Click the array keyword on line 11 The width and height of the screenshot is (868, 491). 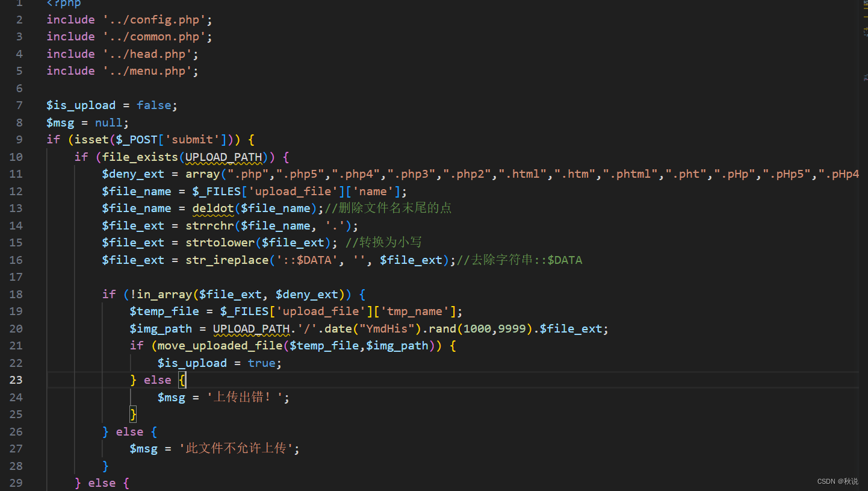click(203, 174)
